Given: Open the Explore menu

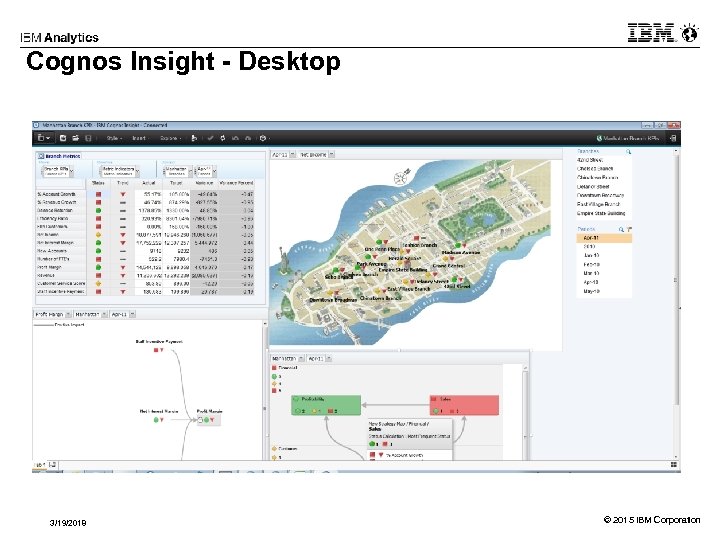Looking at the screenshot, I should point(170,138).
